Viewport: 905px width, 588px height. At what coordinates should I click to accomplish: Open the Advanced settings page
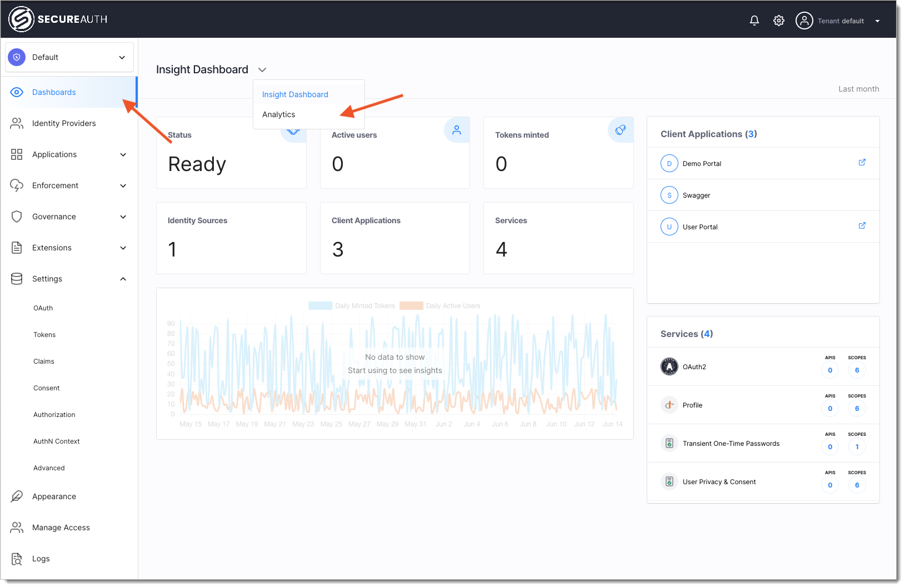(49, 468)
